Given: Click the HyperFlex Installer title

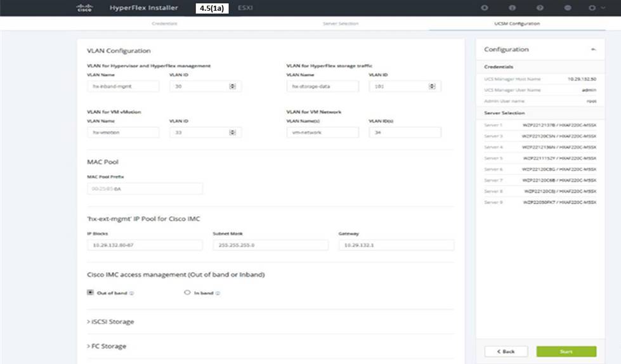Looking at the screenshot, I should [x=144, y=8].
